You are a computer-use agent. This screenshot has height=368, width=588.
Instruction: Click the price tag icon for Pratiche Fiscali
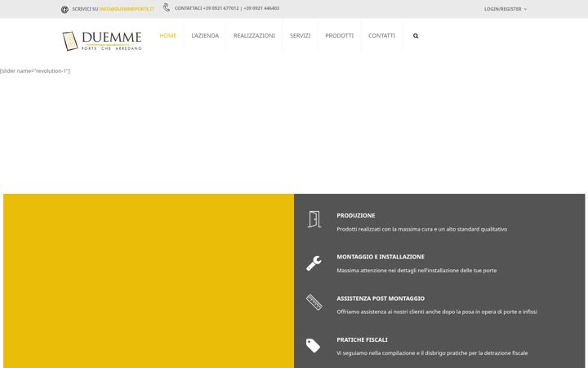point(313,345)
